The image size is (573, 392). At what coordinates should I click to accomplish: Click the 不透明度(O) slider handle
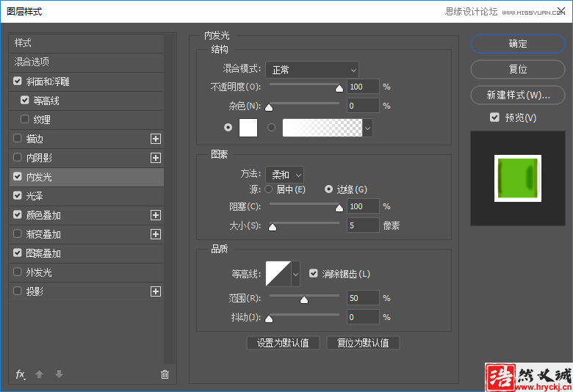click(x=339, y=88)
